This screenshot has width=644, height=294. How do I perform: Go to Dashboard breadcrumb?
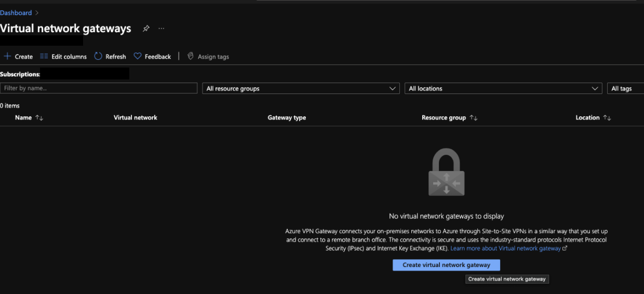[x=16, y=12]
